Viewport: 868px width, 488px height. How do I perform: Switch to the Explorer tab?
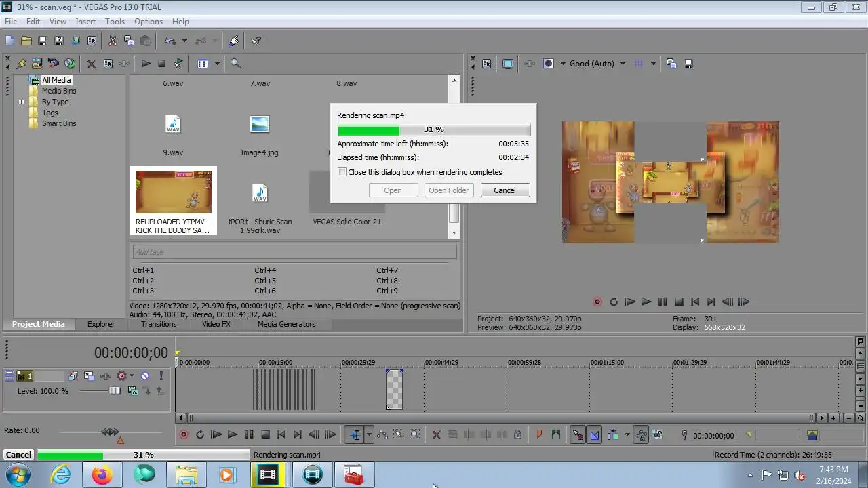[x=101, y=324]
